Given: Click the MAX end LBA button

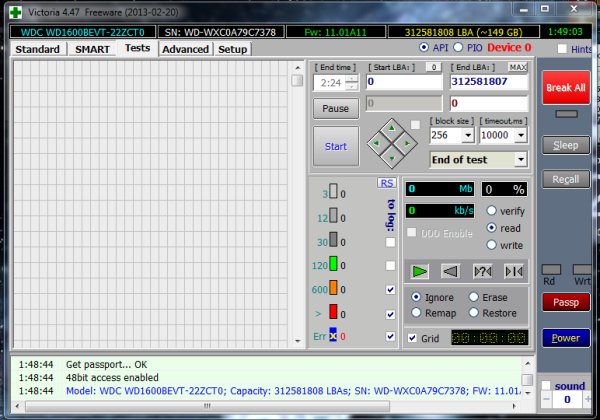Looking at the screenshot, I should pyautogui.click(x=518, y=67).
